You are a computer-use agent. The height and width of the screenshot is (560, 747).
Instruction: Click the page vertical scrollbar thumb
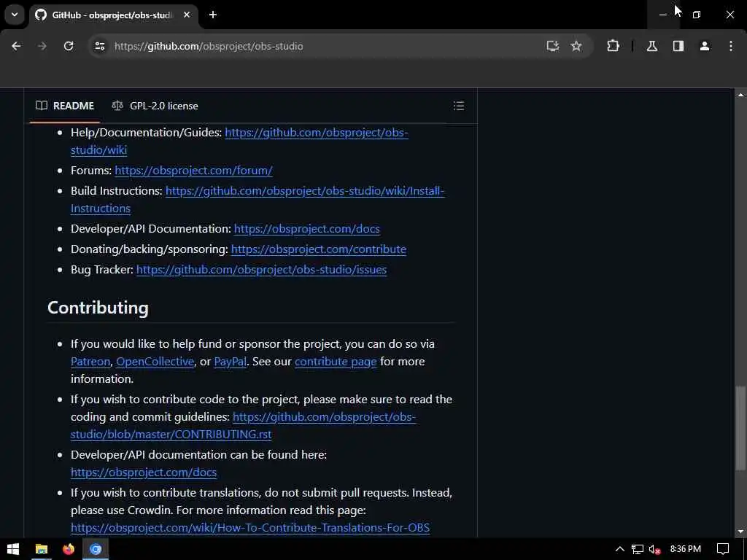click(x=740, y=427)
